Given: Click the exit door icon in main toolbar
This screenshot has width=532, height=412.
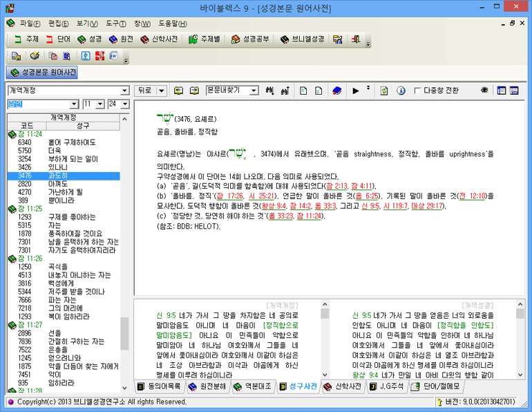Looking at the screenshot, I should point(356,39).
